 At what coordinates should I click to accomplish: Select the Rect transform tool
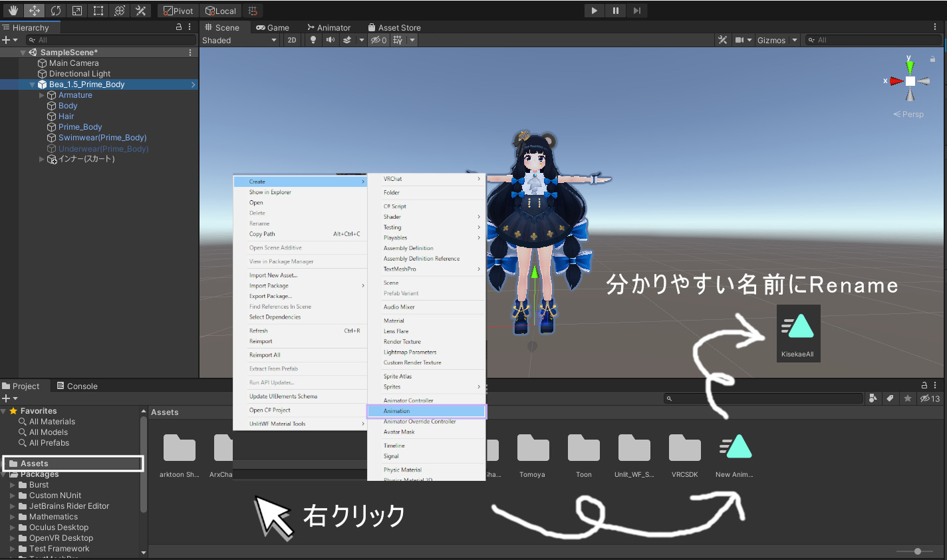pyautogui.click(x=98, y=11)
